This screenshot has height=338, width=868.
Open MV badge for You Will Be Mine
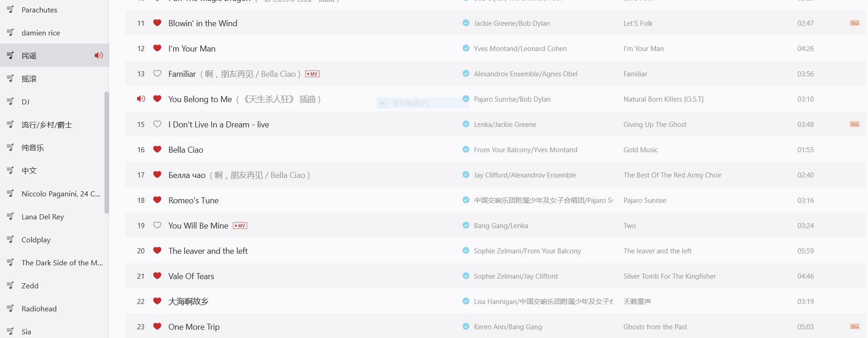point(240,226)
